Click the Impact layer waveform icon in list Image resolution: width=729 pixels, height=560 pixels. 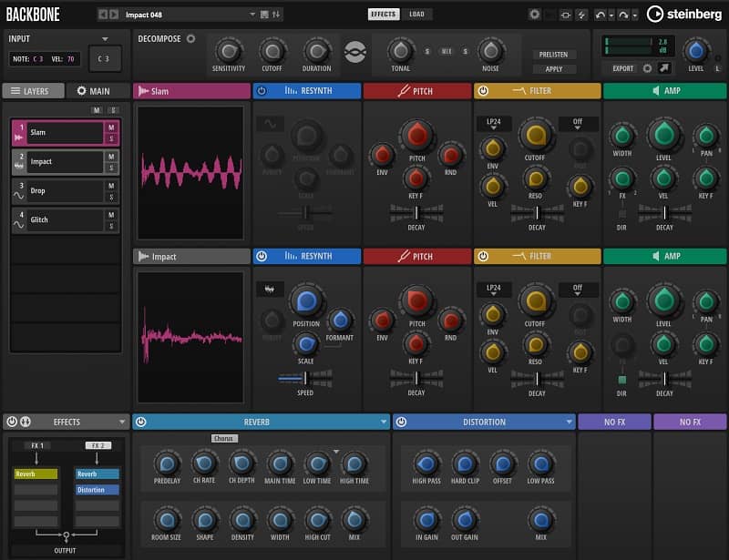point(18,167)
